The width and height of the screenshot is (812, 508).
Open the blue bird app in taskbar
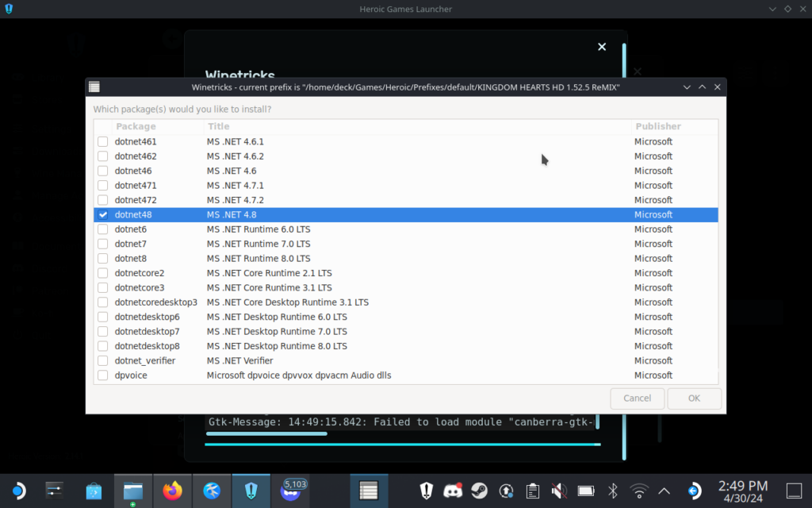click(x=212, y=491)
